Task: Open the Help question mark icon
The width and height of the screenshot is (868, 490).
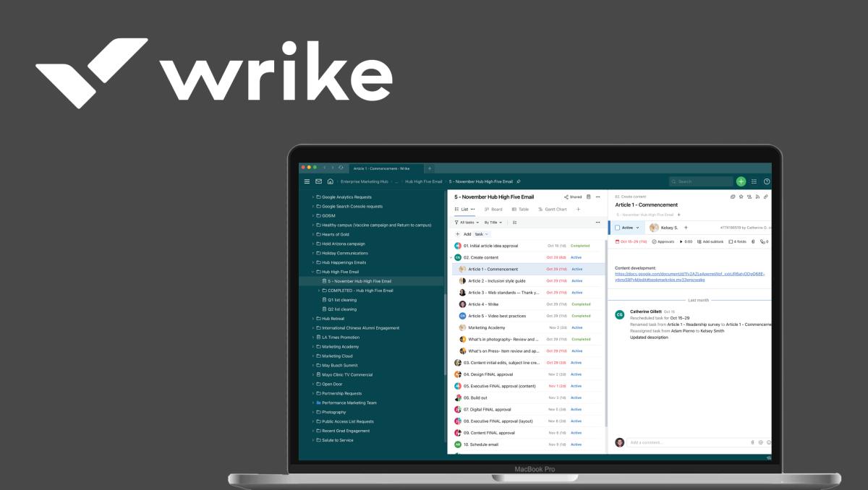Action: pos(767,181)
